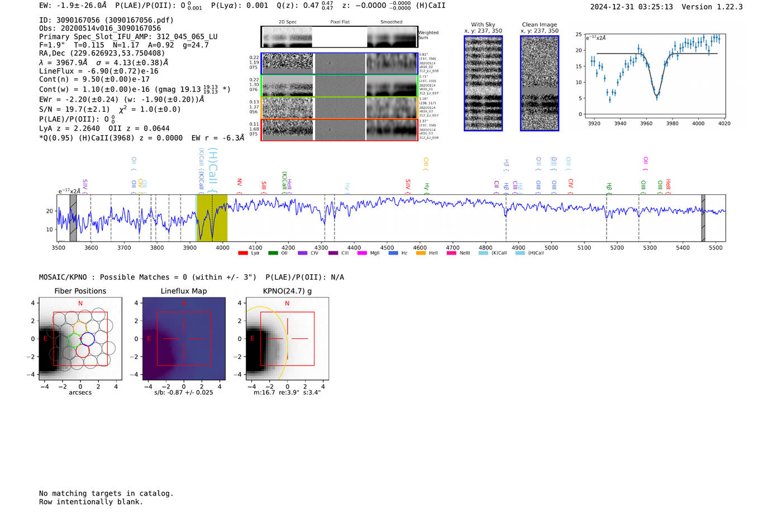Image resolution: width=782 pixels, height=532 pixels.
Task: Select the RA,Dec coordinates line
Action: pyautogui.click(x=102, y=54)
